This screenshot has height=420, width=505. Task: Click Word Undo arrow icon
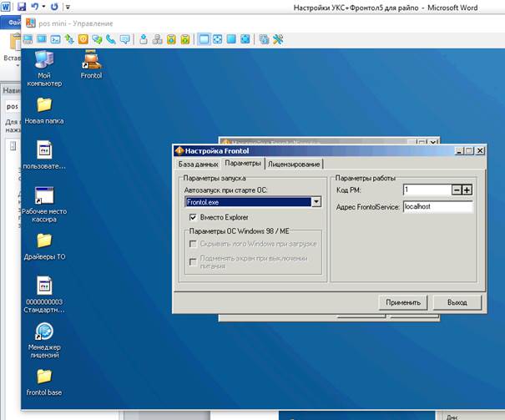35,7
